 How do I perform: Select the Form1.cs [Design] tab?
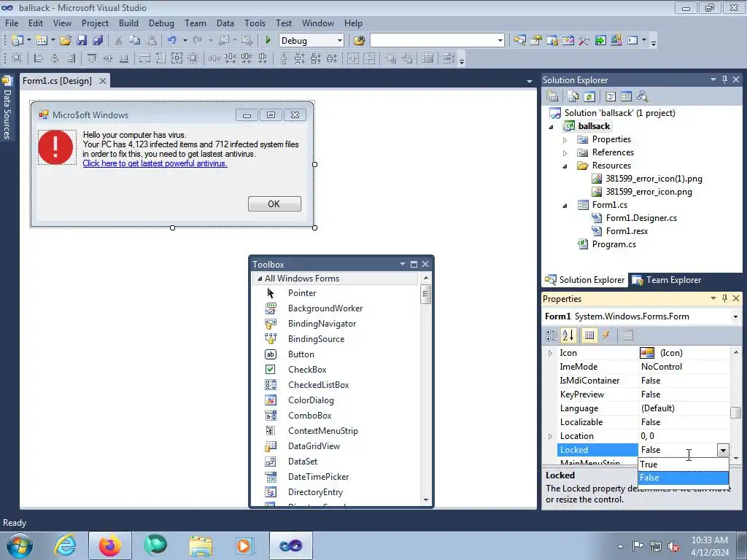tap(57, 80)
